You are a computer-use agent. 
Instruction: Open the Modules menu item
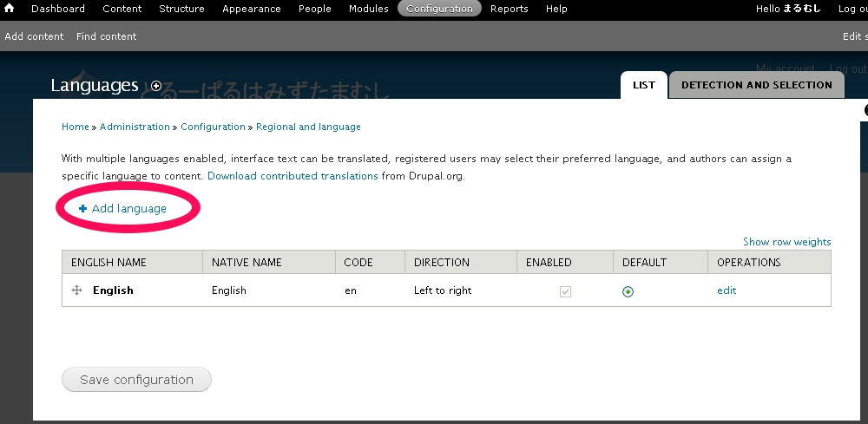tap(368, 9)
